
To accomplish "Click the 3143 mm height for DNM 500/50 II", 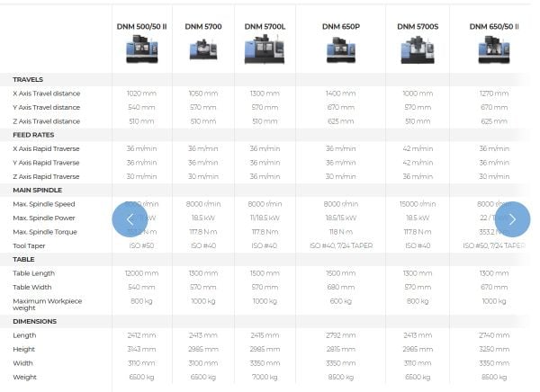I will click(141, 349).
